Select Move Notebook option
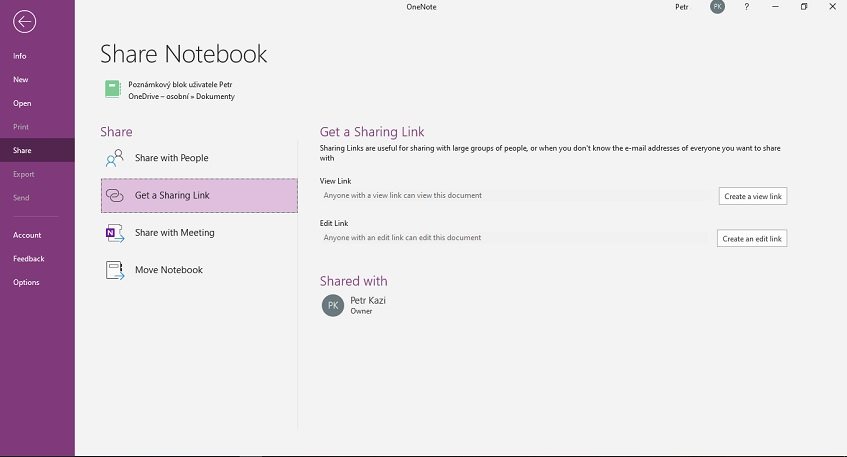 coord(199,270)
